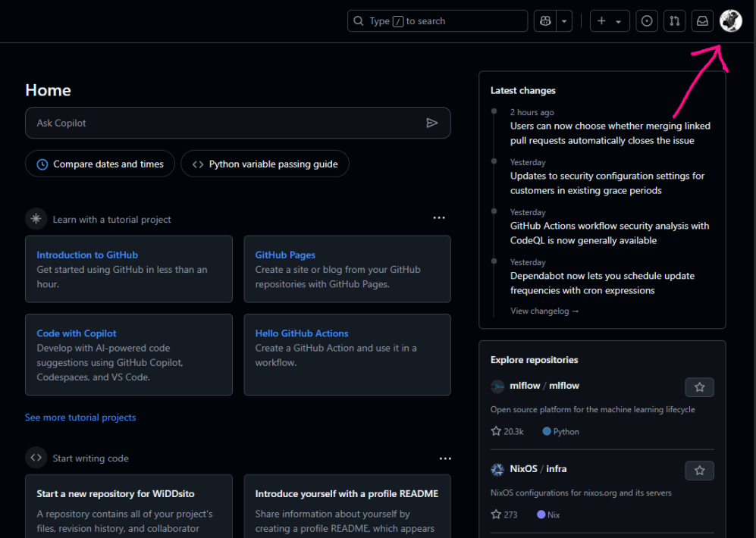The height and width of the screenshot is (538, 756).
Task: Click the tutorial project sparkle icon
Action: [36, 219]
